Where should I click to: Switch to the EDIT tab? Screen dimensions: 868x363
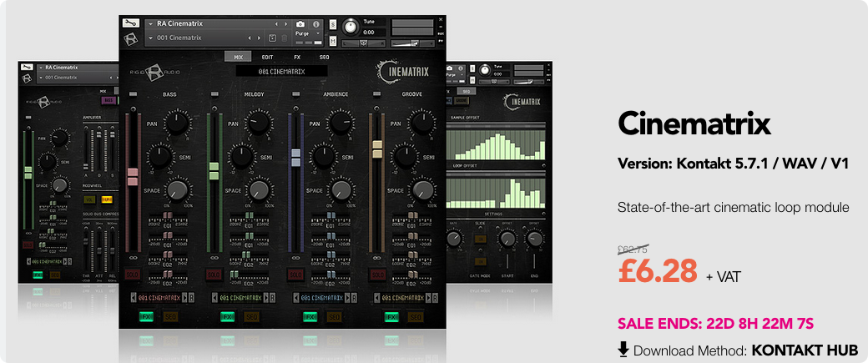(267, 57)
